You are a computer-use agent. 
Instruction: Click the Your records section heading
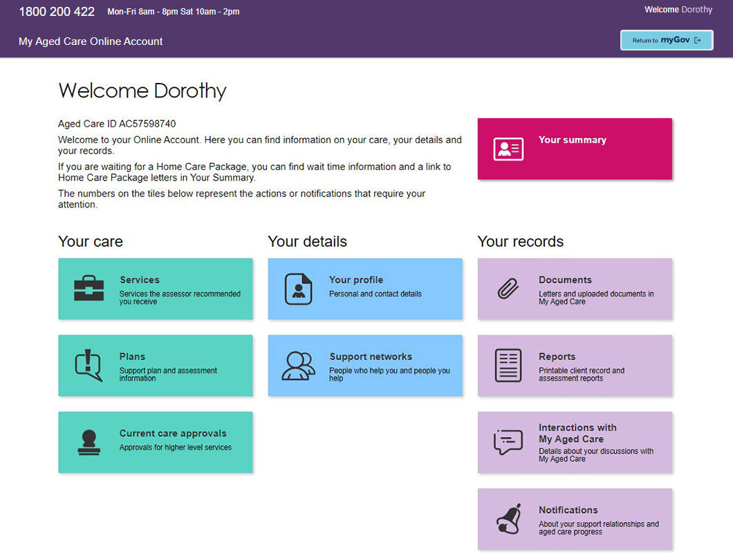pyautogui.click(x=520, y=241)
